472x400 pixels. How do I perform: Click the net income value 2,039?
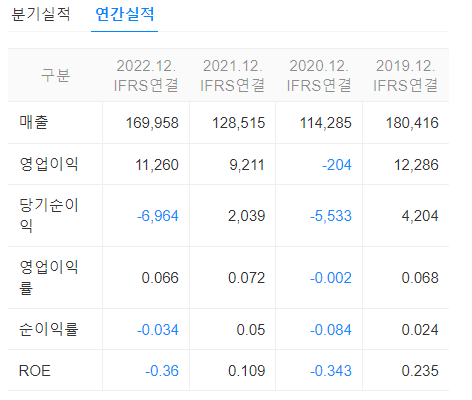[x=247, y=216]
